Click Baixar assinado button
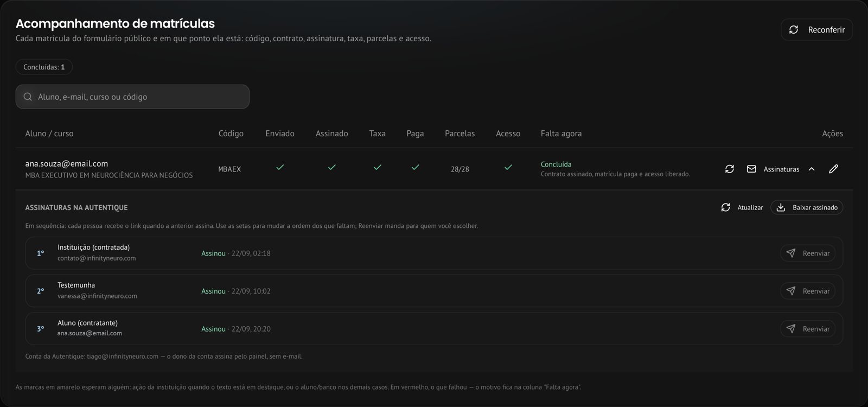The width and height of the screenshot is (868, 407). [807, 207]
